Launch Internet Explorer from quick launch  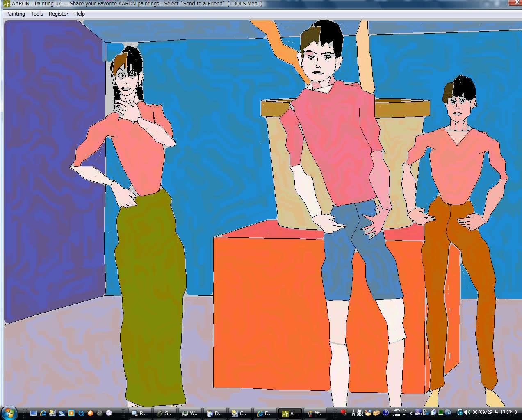(x=43, y=413)
